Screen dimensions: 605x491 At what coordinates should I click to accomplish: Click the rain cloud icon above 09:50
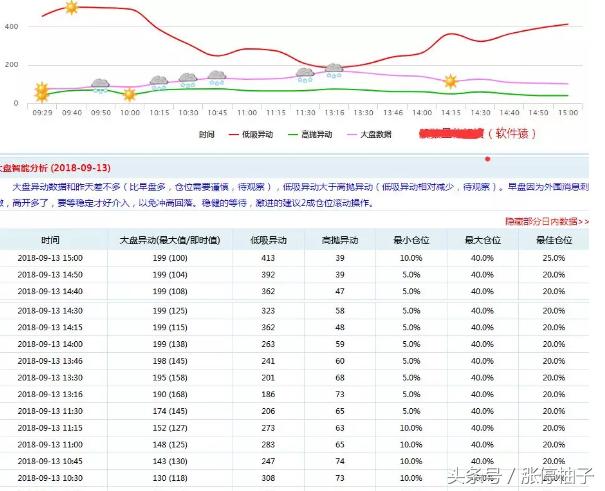[100, 86]
